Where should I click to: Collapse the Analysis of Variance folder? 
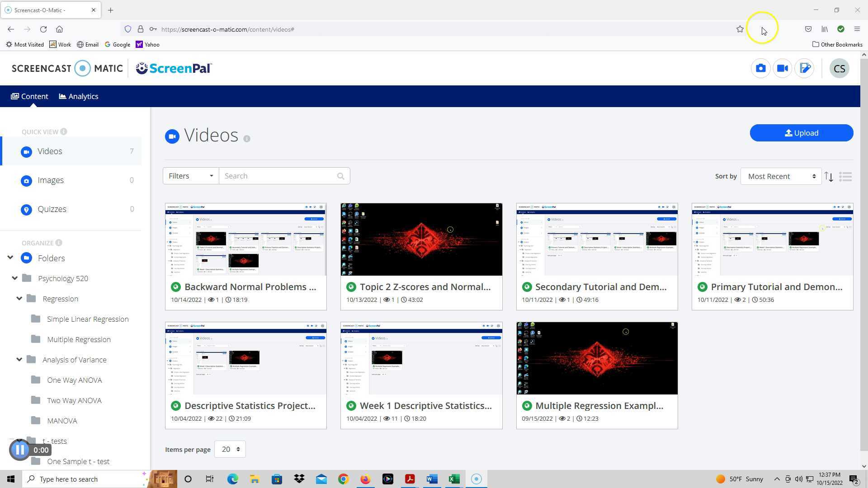19,360
